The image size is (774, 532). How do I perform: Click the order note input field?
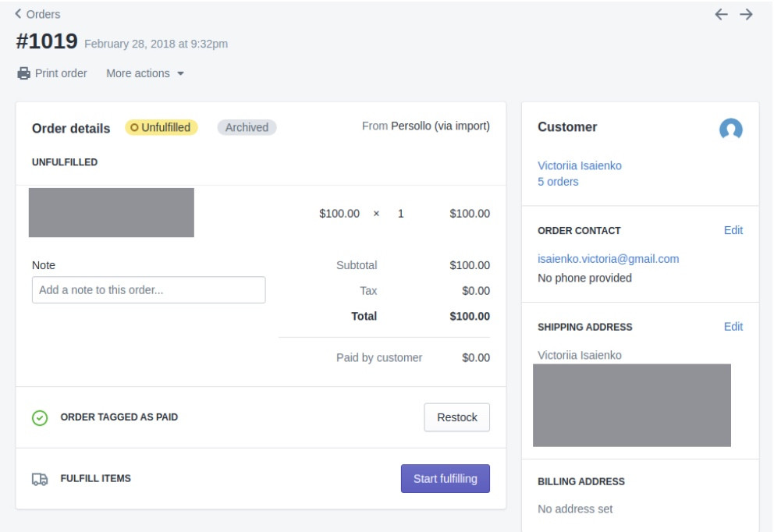pyautogui.click(x=148, y=290)
